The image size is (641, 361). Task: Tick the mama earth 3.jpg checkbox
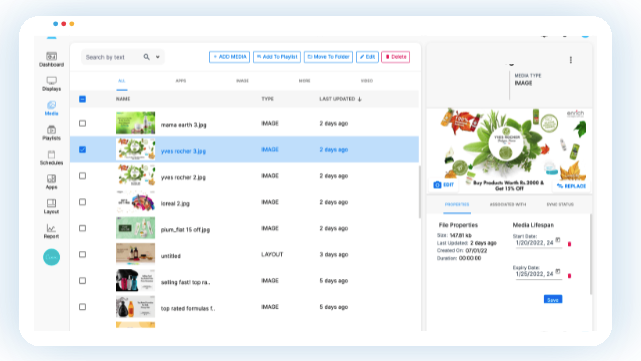(x=83, y=123)
